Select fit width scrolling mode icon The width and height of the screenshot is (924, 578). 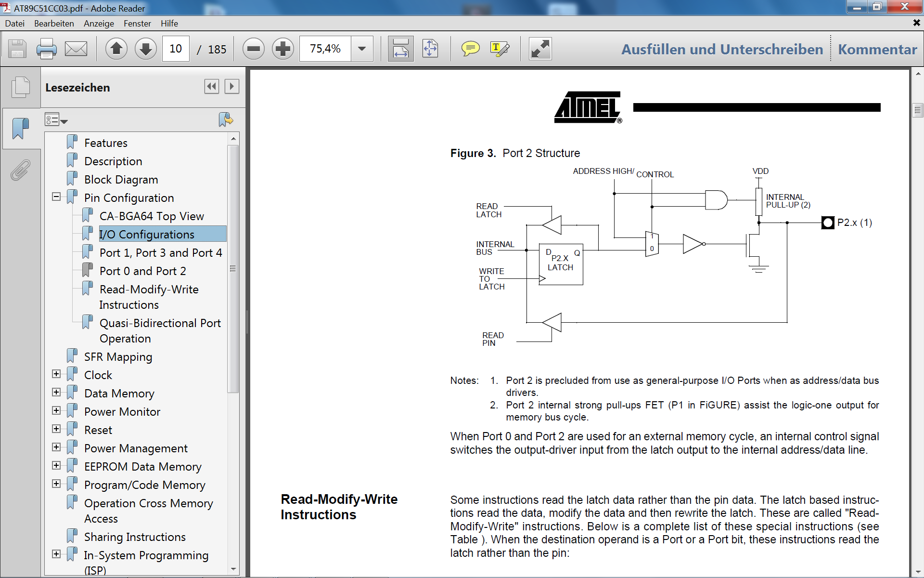coord(400,49)
